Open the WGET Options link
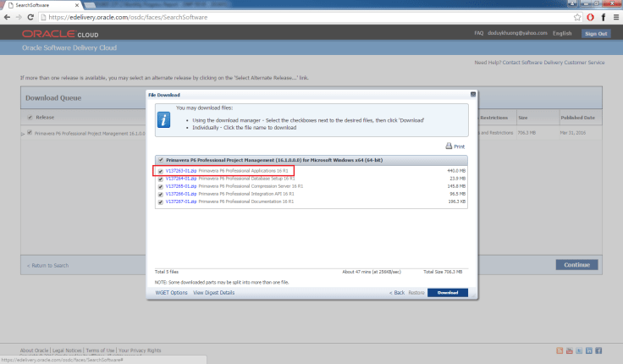This screenshot has width=623, height=364. point(171,292)
